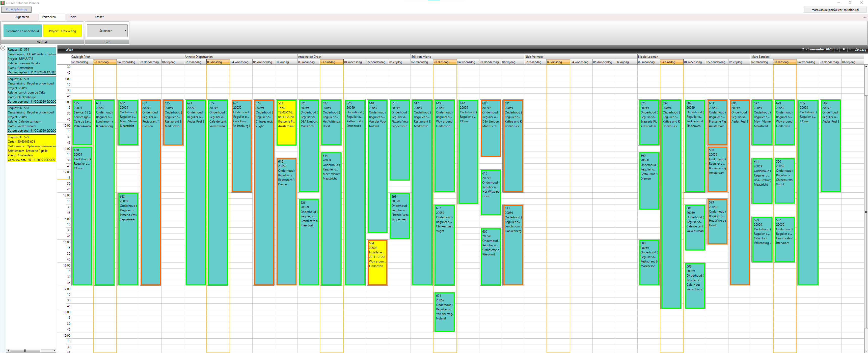868x353 pixels.
Task: Choose Project - Oplevering request type
Action: [x=62, y=31]
